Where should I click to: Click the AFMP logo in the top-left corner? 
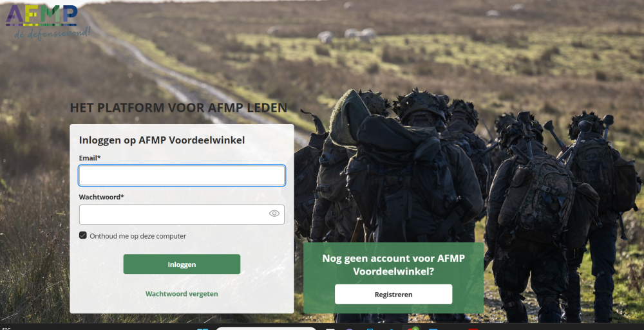click(41, 15)
